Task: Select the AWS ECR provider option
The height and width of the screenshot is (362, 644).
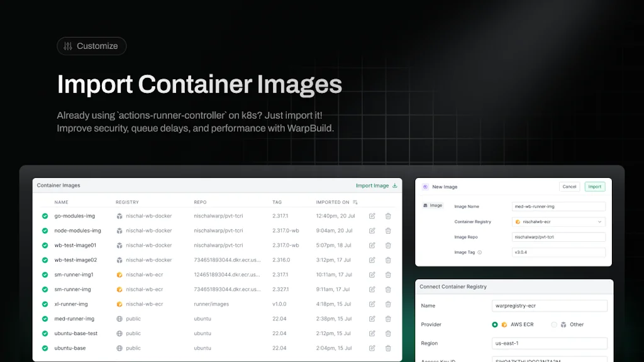Action: coord(495,325)
